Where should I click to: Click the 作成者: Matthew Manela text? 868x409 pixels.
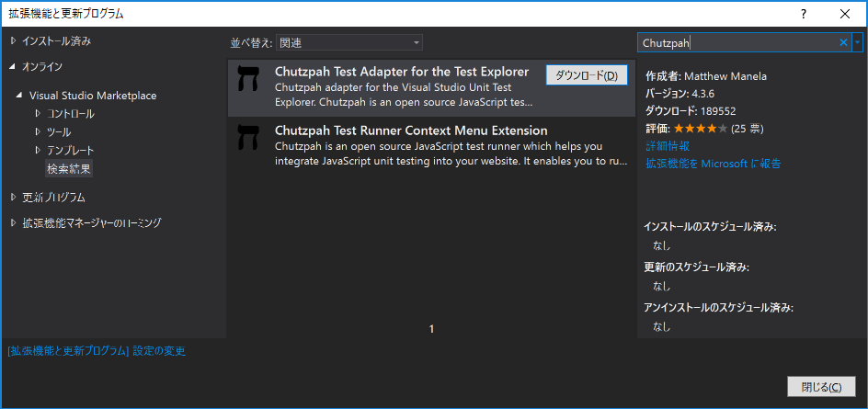point(706,76)
